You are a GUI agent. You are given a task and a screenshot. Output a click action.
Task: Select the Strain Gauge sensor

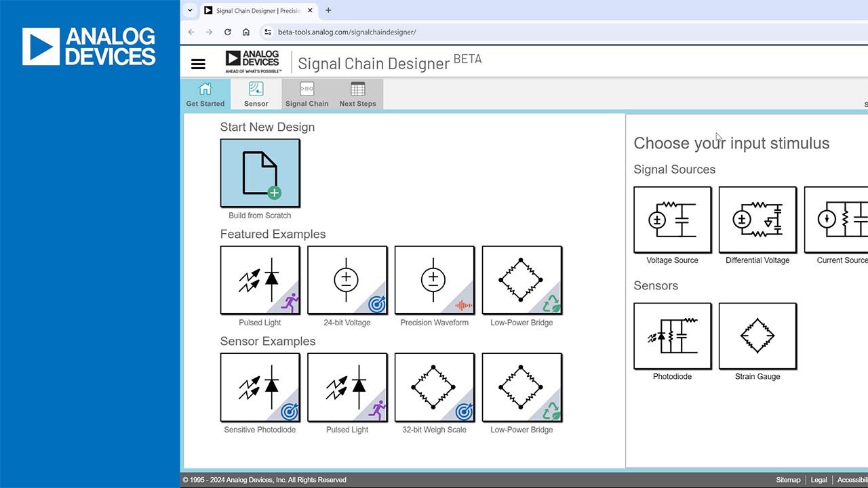click(757, 335)
